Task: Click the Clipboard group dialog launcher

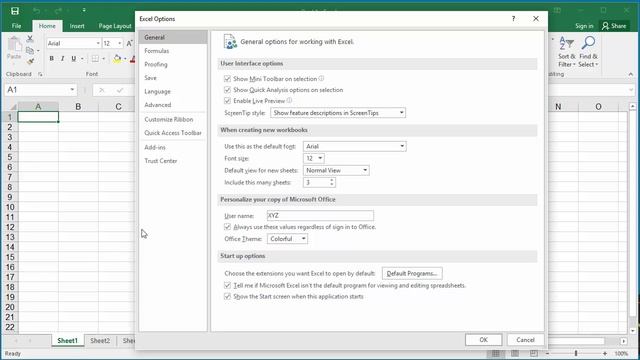Action: [40, 74]
